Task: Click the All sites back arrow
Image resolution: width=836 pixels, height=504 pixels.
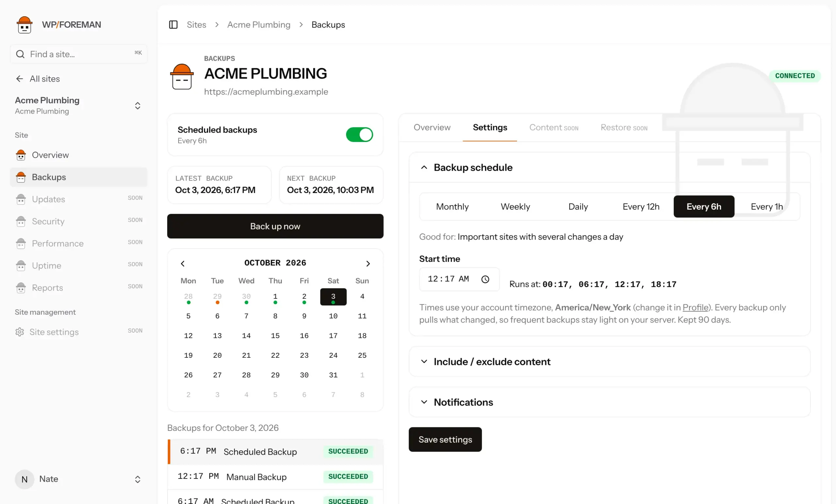Action: 19,79
